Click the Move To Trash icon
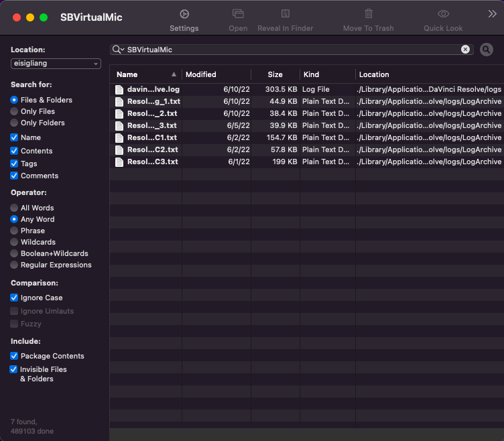 point(368,14)
